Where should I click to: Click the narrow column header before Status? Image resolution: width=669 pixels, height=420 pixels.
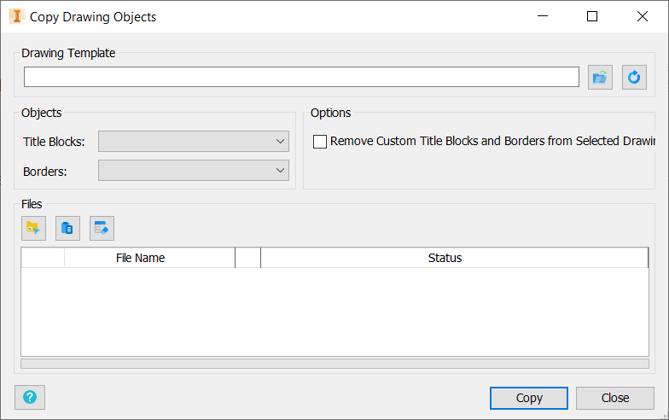pos(248,258)
